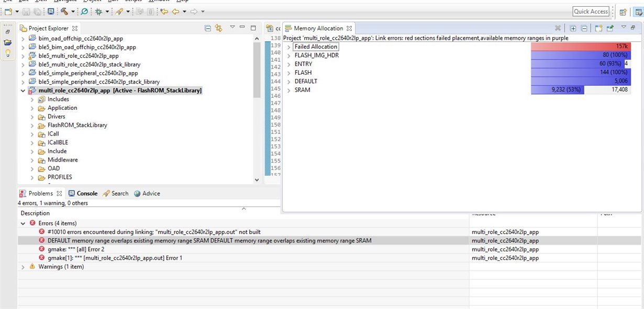Expand the Includes folder of multi_role app
Viewport: 644px width, 309px height.
[x=32, y=99]
